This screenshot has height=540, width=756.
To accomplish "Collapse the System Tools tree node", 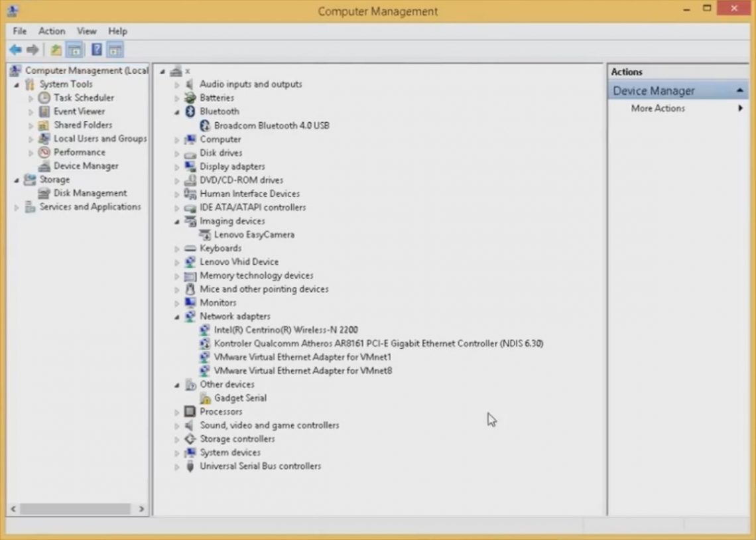I will point(16,84).
